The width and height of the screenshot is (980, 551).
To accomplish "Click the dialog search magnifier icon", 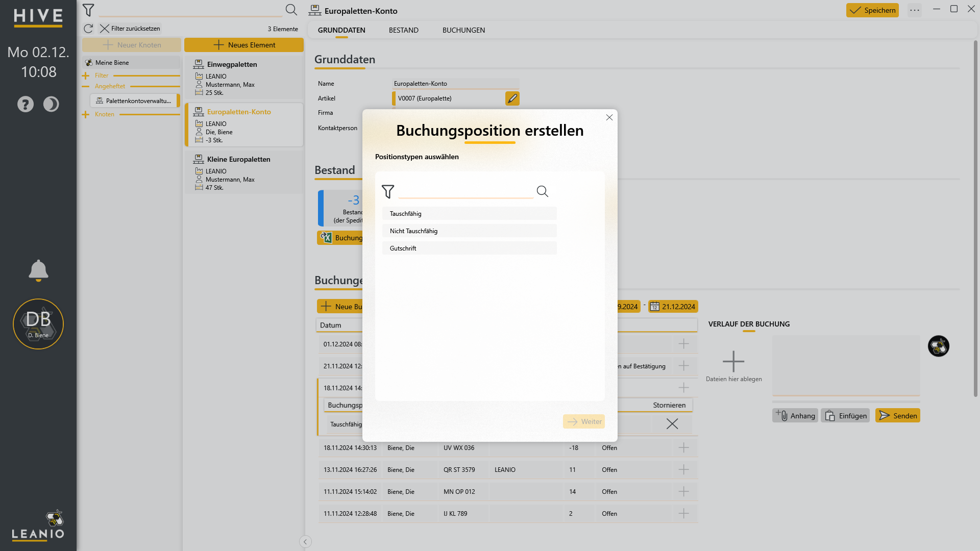I will click(x=543, y=191).
